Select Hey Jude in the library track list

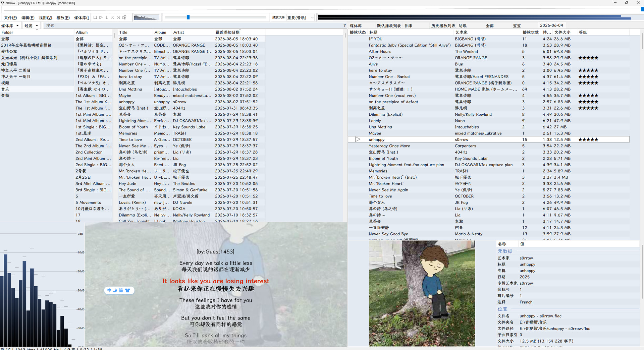click(191, 184)
